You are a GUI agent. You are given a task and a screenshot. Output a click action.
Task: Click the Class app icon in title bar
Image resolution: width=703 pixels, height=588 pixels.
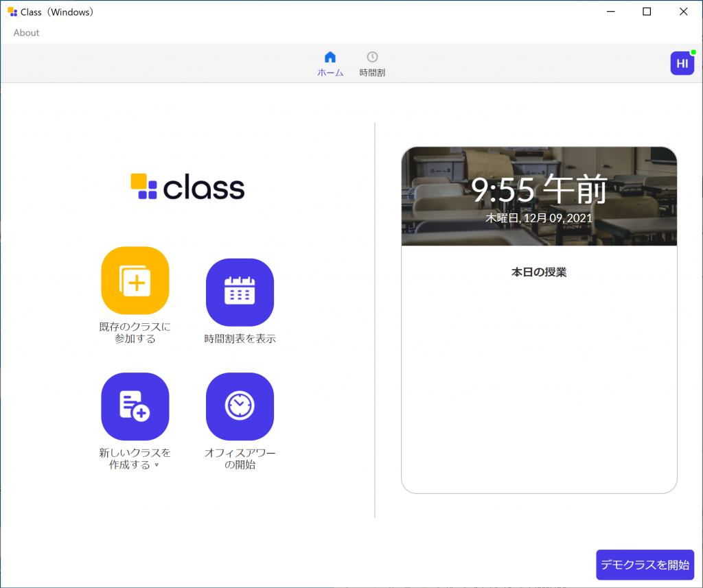(12, 12)
